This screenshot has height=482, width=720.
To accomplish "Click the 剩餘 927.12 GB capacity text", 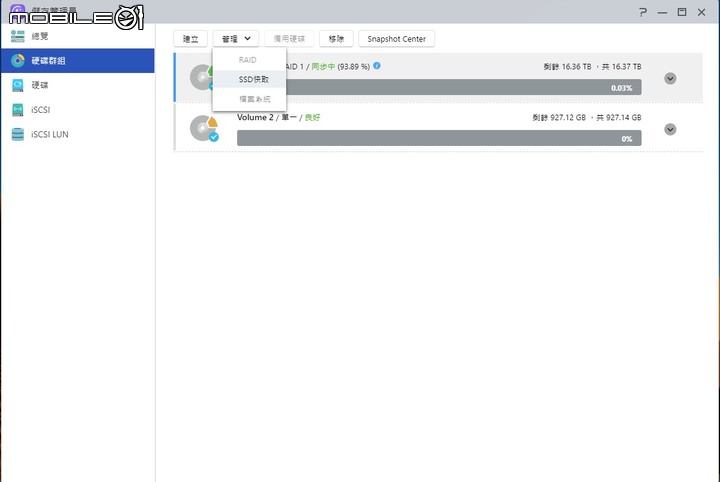I will coord(559,118).
